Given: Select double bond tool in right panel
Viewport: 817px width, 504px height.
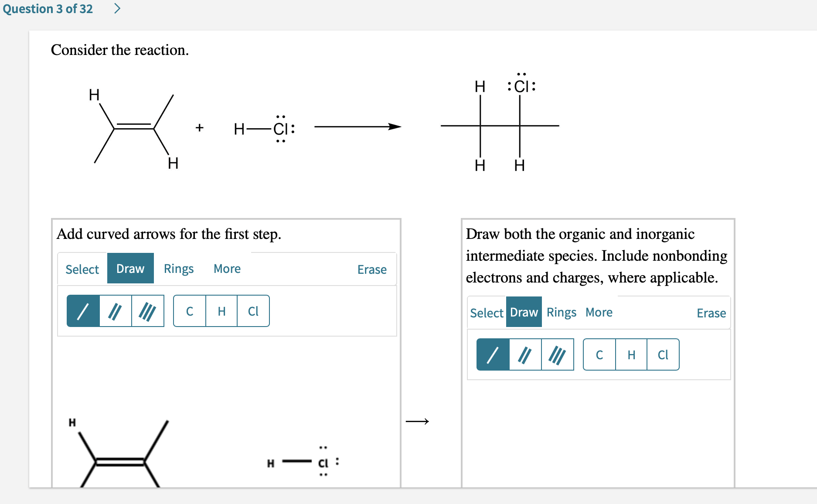Looking at the screenshot, I should [x=525, y=354].
